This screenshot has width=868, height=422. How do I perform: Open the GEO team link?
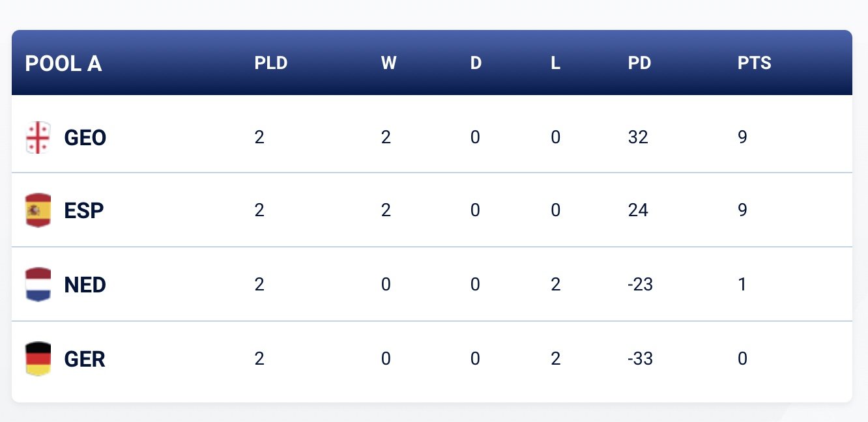point(85,138)
